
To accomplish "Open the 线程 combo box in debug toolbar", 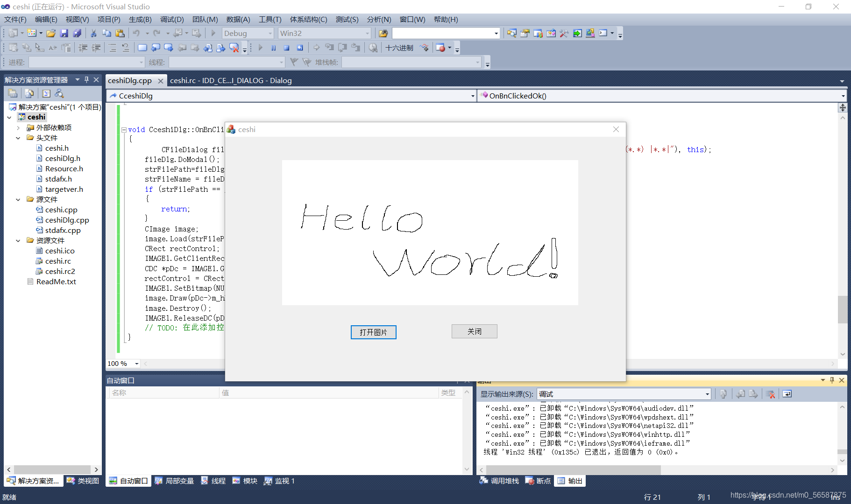I will [x=227, y=62].
